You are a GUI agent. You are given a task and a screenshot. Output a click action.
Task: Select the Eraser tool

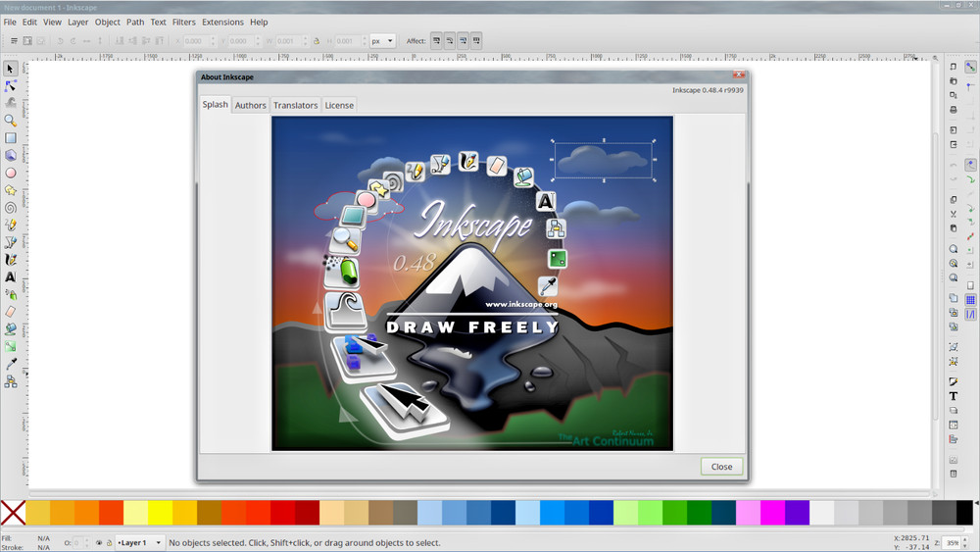(10, 312)
